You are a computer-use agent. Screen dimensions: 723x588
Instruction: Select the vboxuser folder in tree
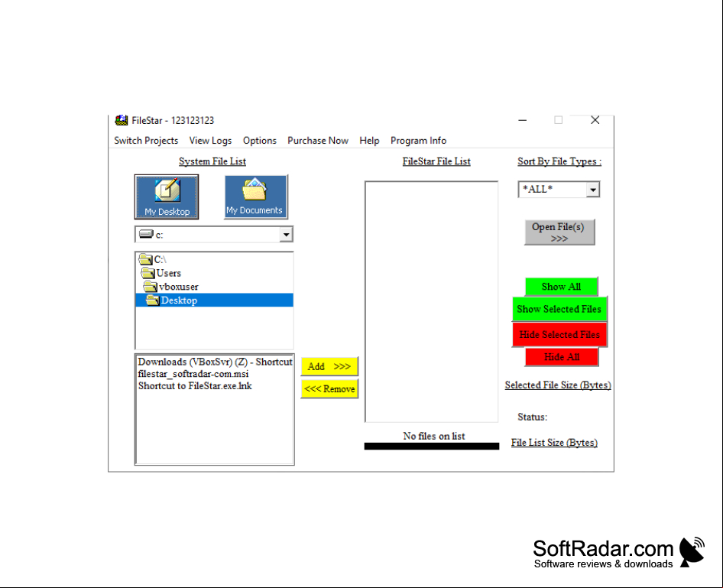click(x=179, y=287)
